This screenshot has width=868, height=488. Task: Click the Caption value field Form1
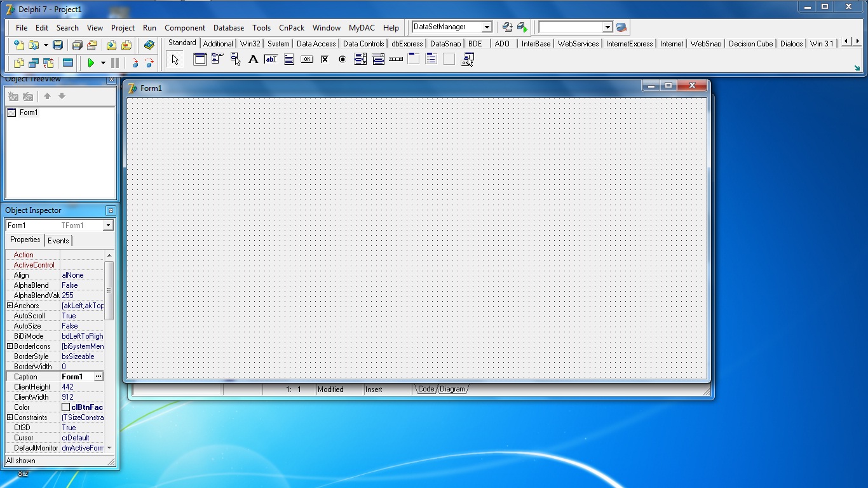[77, 377]
